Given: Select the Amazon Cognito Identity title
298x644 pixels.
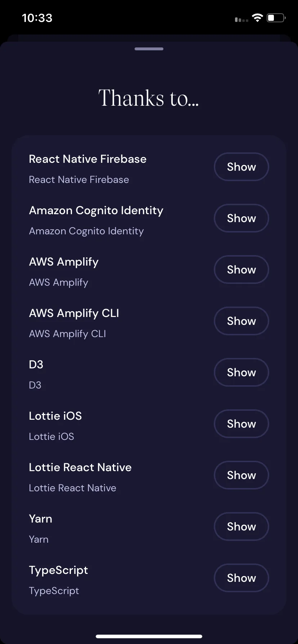Looking at the screenshot, I should coord(96,211).
